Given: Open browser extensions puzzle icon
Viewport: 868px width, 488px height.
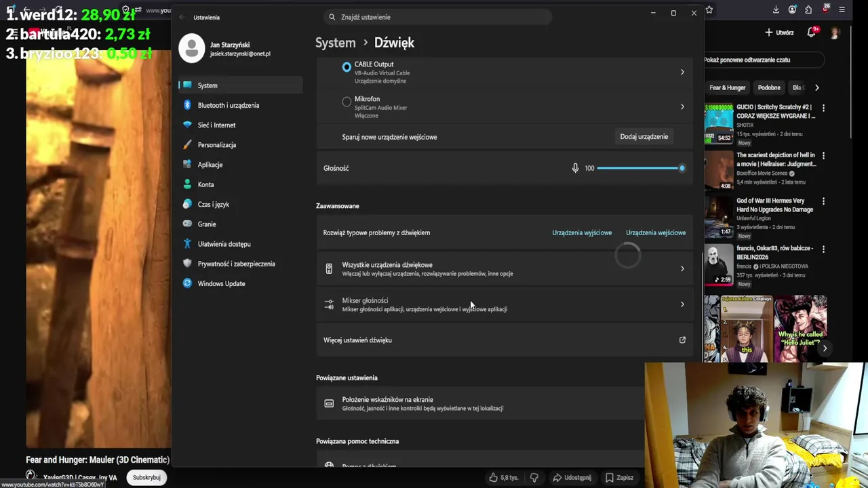Looking at the screenshot, I should tap(808, 10).
